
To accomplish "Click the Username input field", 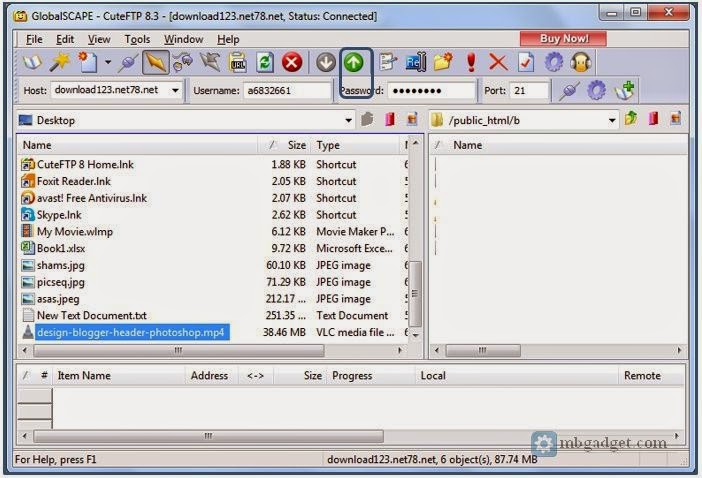I will [x=287, y=90].
